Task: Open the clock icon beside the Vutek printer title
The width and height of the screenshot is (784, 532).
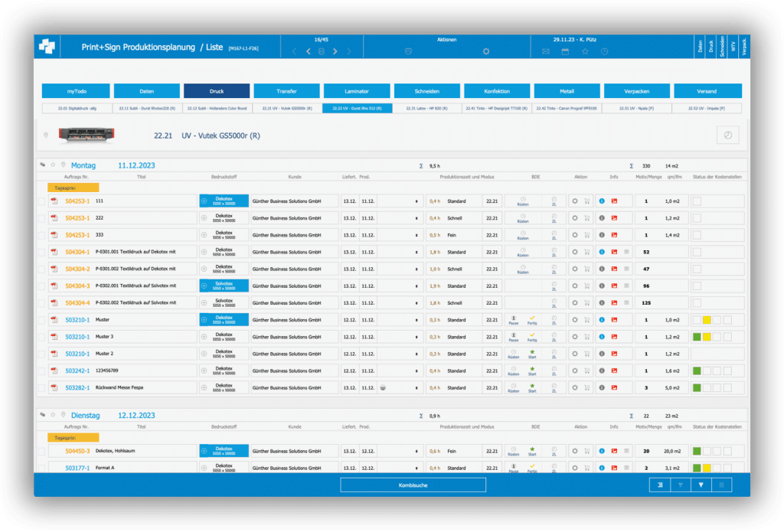Action: pyautogui.click(x=727, y=135)
